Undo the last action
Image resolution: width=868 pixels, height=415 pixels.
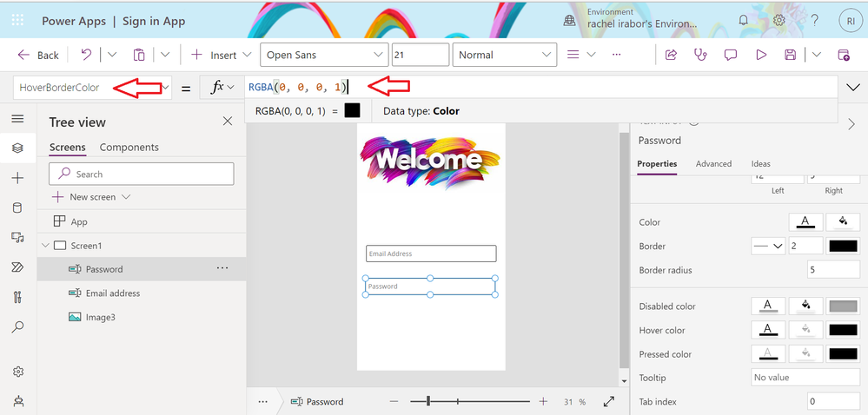point(86,54)
